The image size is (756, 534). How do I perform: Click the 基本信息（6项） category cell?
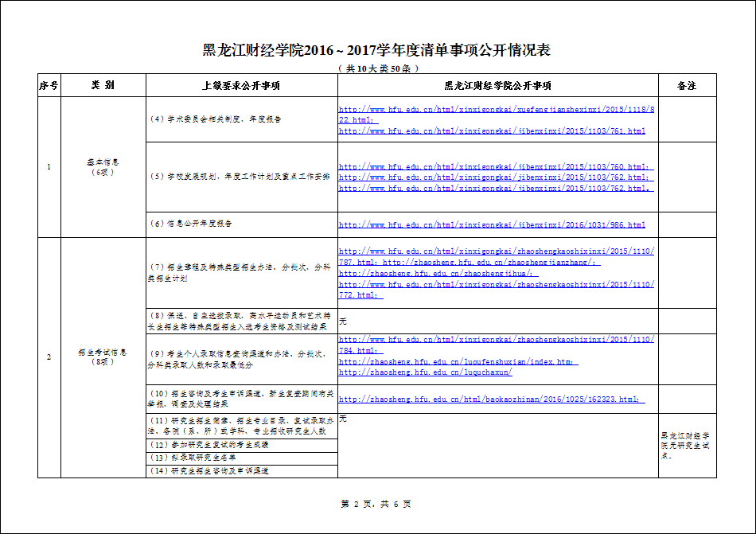(x=103, y=166)
